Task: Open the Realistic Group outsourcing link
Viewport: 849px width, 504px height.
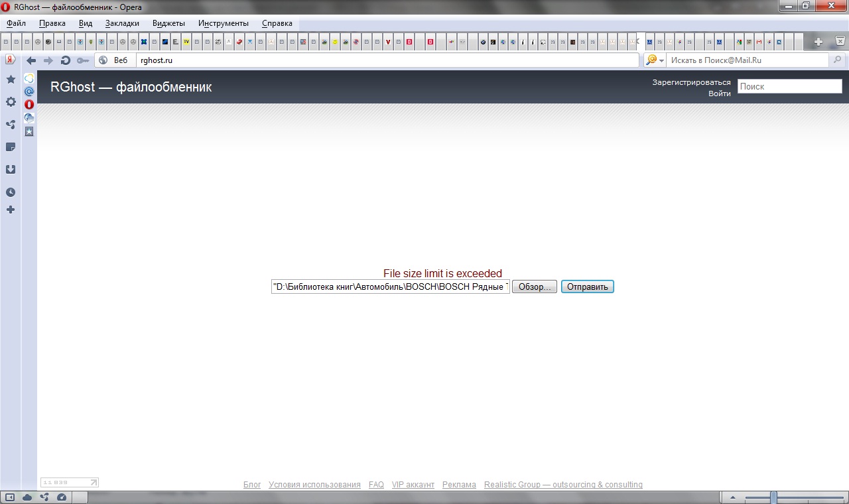Action: tap(563, 485)
